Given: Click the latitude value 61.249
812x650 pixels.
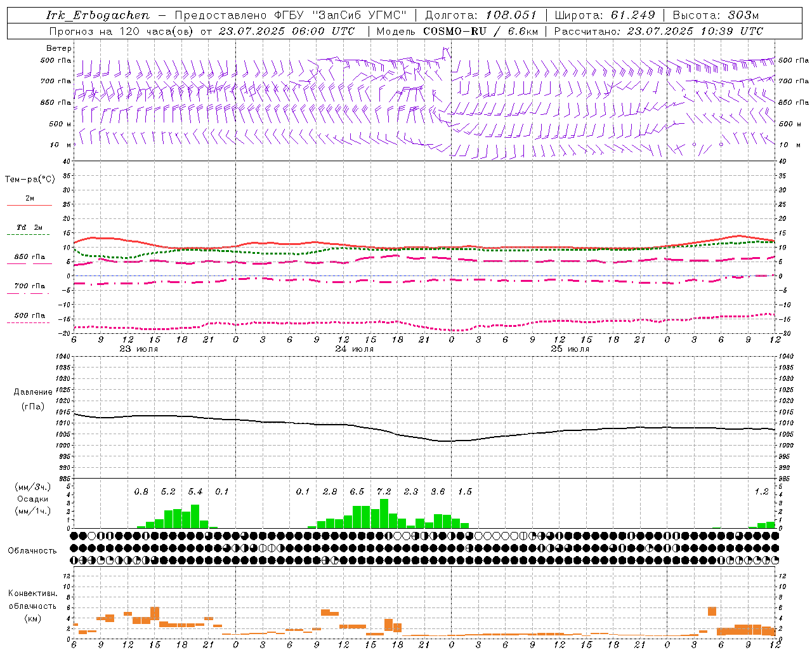Looking at the screenshot, I should click(x=633, y=15).
